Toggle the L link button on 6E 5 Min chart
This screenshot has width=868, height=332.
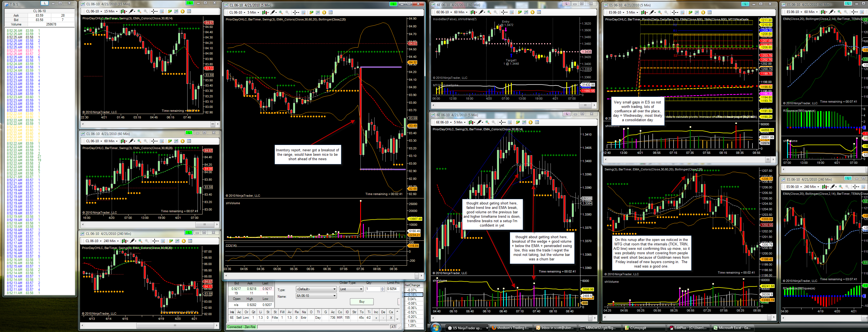click(567, 114)
